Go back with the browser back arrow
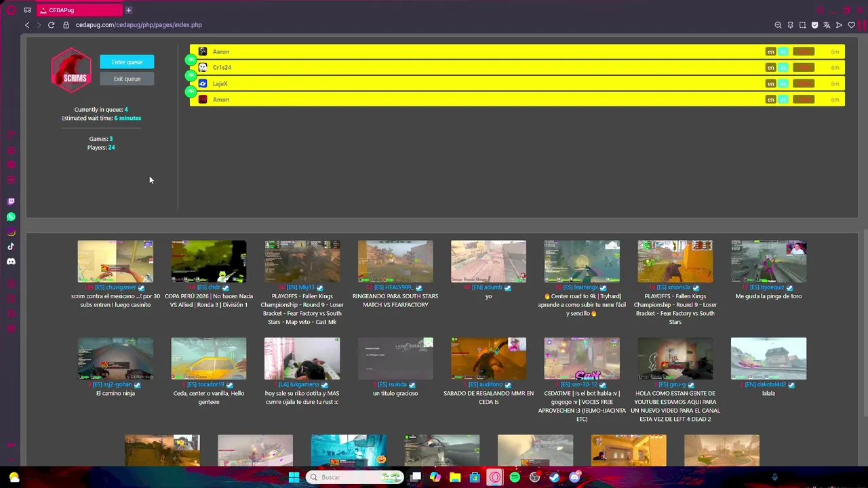The width and height of the screenshot is (868, 488). click(27, 25)
